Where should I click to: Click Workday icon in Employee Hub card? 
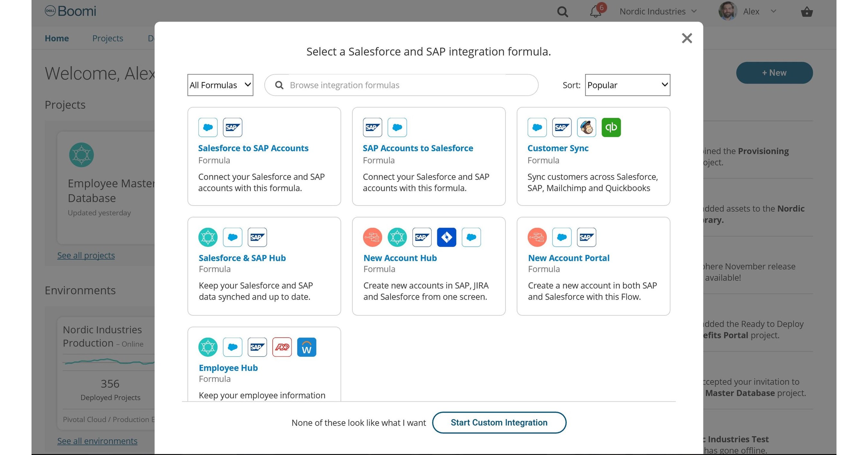tap(306, 347)
